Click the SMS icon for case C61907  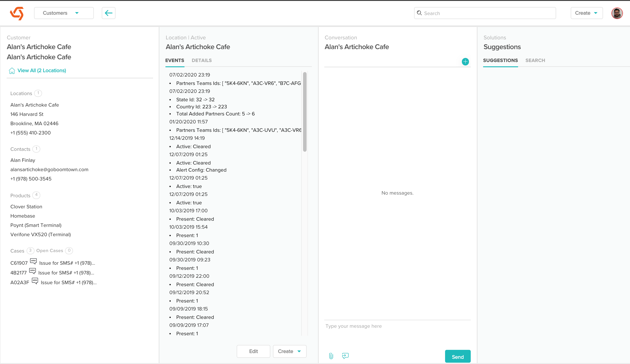pos(33,261)
